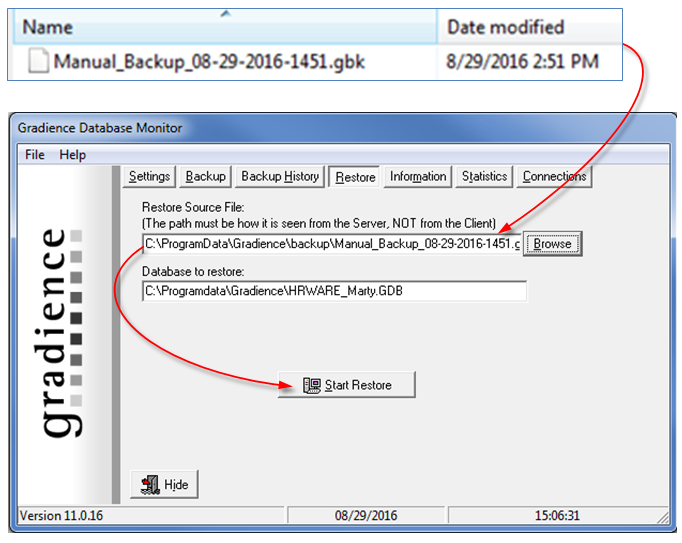Open the Help menu

tap(72, 155)
